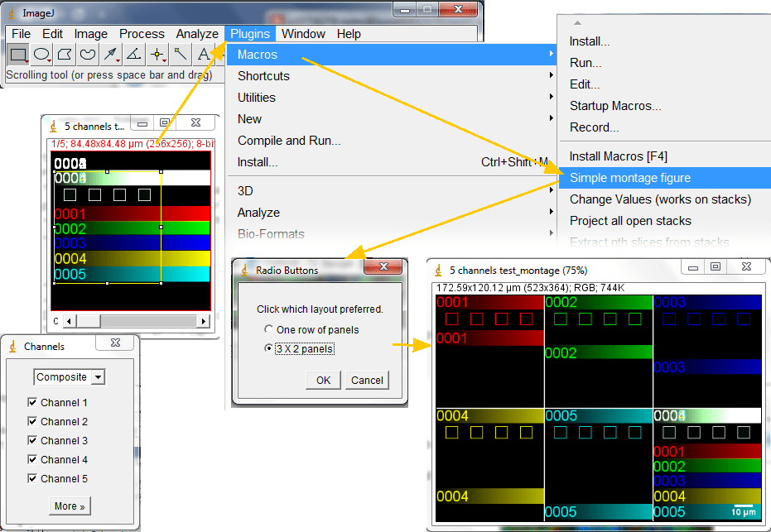
Task: Select the Wand tracing tool
Action: coord(181,54)
